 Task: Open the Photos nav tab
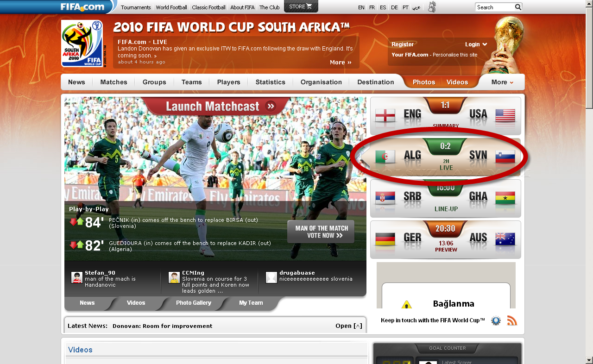click(424, 82)
